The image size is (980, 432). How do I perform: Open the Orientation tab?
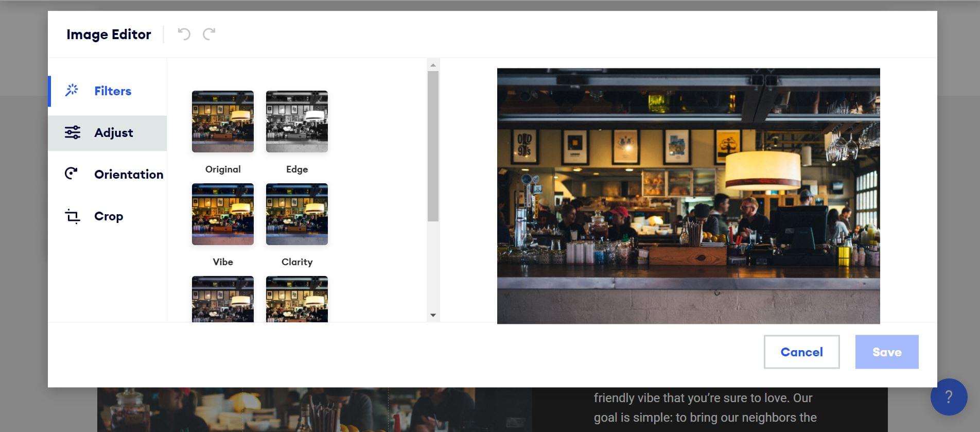pos(108,175)
